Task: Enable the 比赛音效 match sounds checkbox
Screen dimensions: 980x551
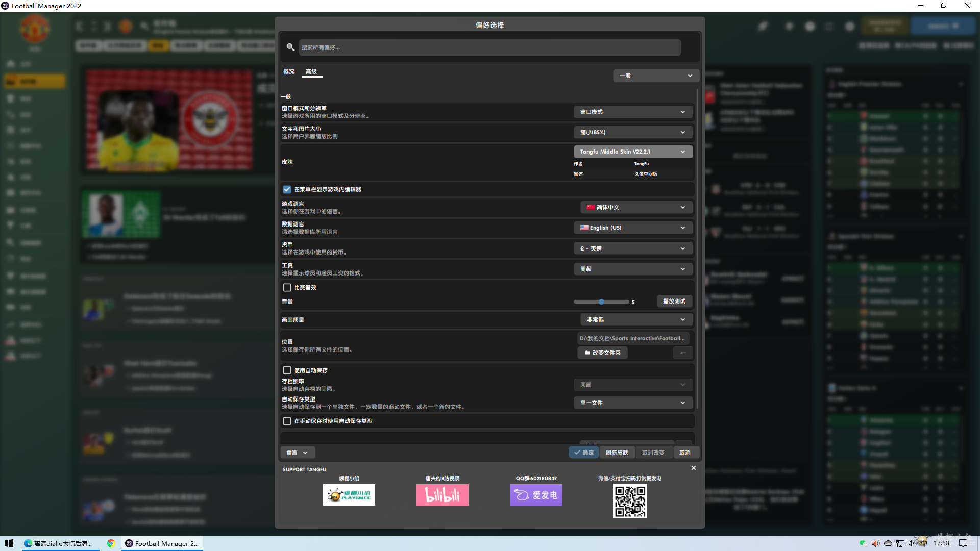Action: (287, 287)
